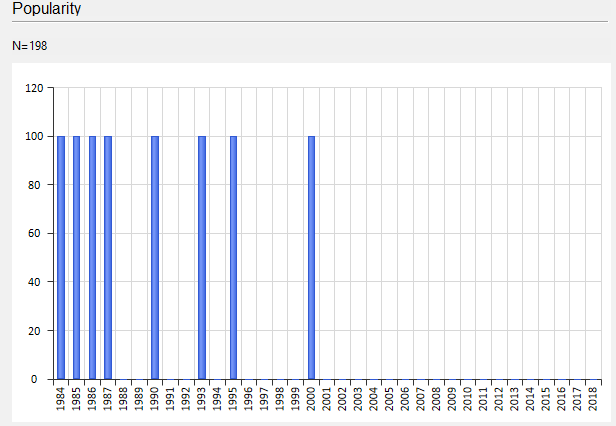Select the 1998 year label on the x-axis

pyautogui.click(x=280, y=398)
